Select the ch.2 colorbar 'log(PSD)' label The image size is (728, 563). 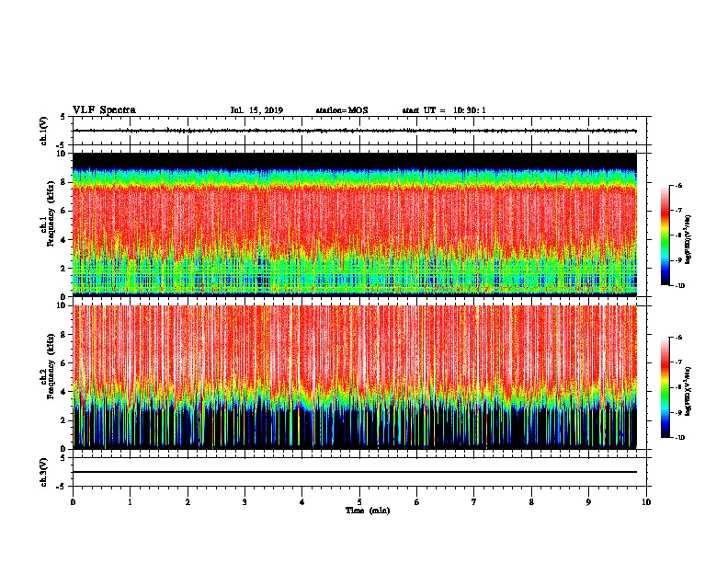(x=688, y=391)
